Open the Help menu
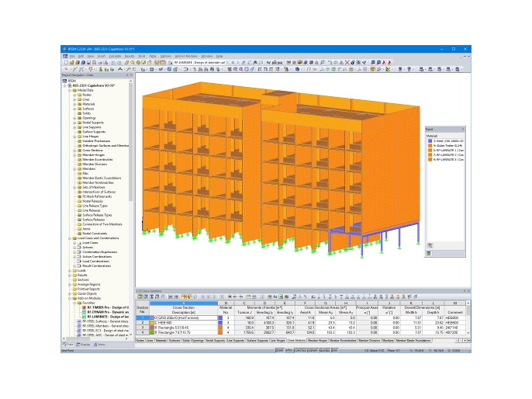Image resolution: width=532 pixels, height=399 pixels. [219, 56]
